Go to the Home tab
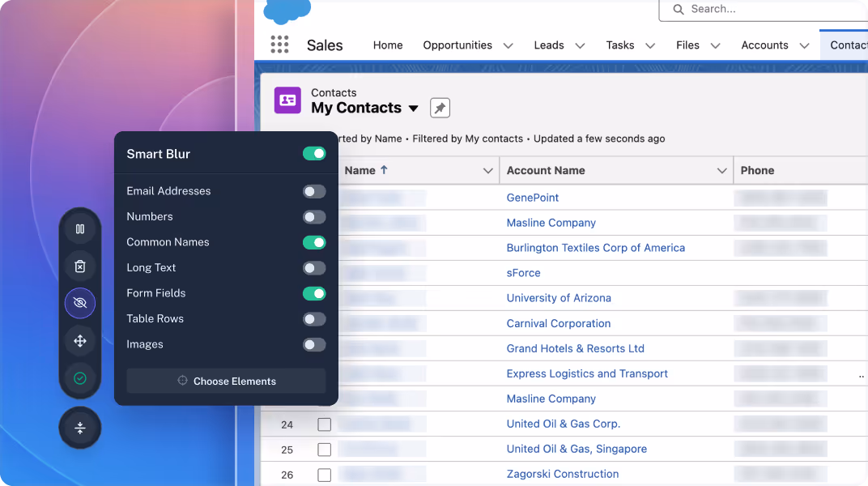Viewport: 868px width, 486px height. [x=388, y=45]
